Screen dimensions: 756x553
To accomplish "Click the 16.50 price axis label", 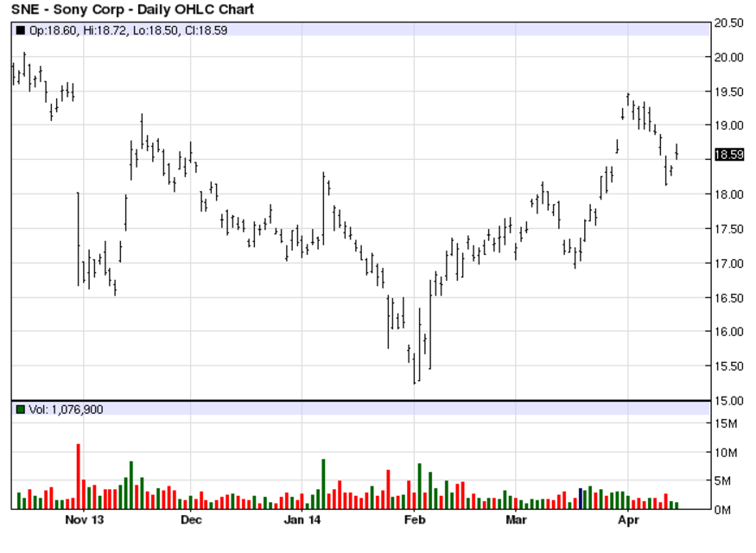I will (729, 298).
